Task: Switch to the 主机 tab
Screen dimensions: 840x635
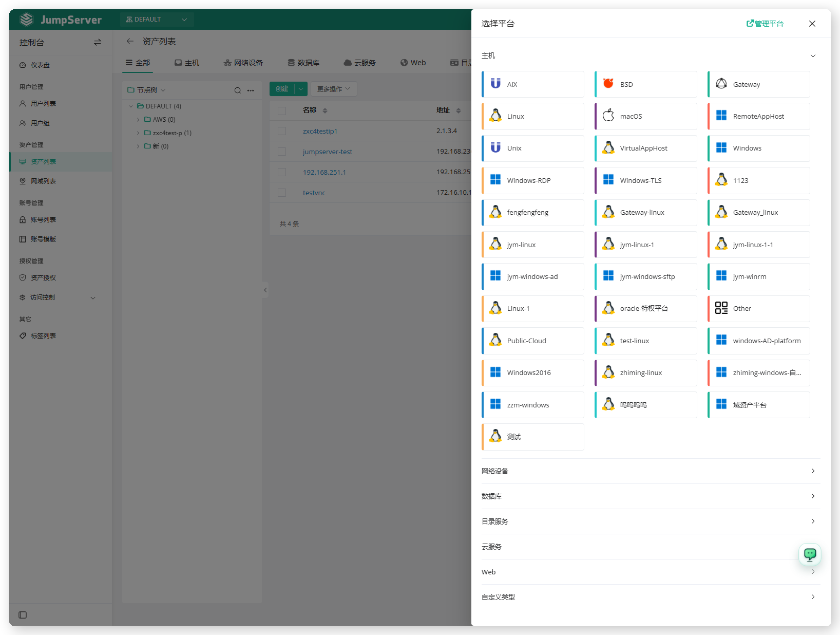Action: (x=187, y=63)
